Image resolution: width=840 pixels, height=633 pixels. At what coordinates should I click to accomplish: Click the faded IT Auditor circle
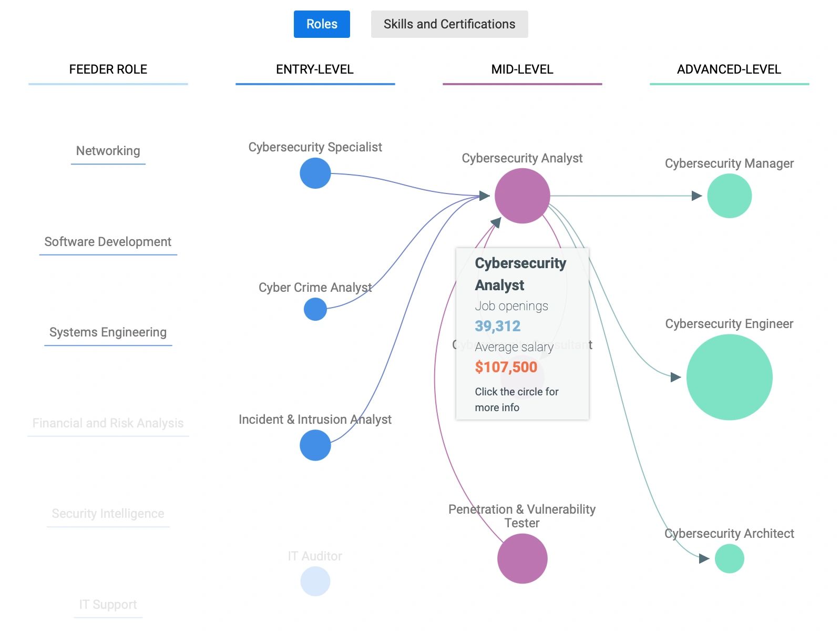click(x=315, y=581)
